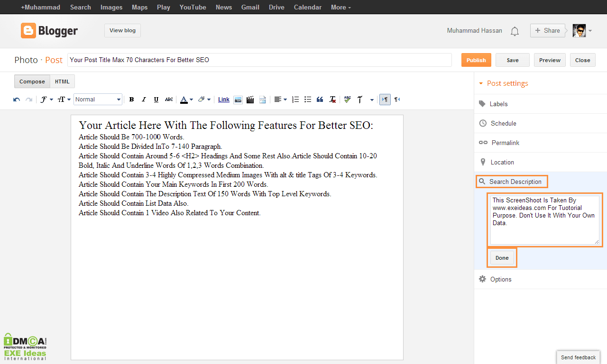Click inside the search description text box
The width and height of the screenshot is (607, 364).
point(544,220)
